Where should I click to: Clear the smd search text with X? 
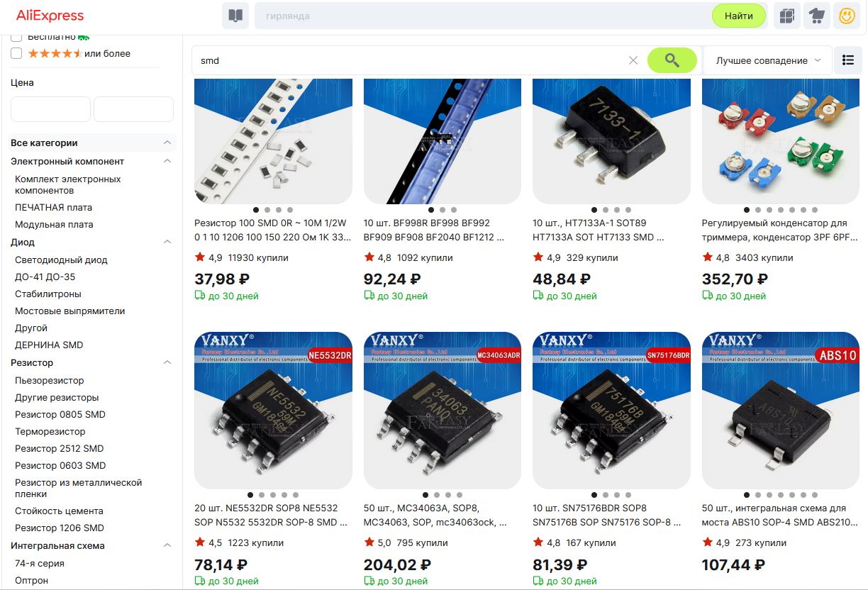[x=633, y=60]
